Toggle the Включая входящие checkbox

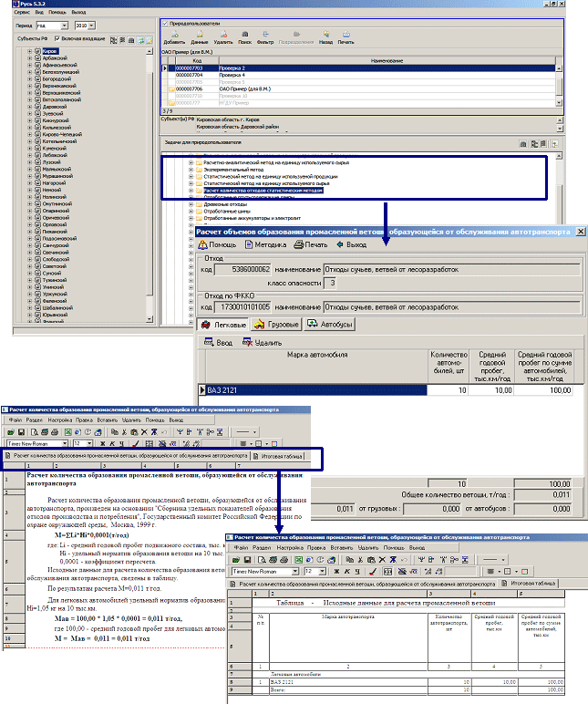coord(57,38)
